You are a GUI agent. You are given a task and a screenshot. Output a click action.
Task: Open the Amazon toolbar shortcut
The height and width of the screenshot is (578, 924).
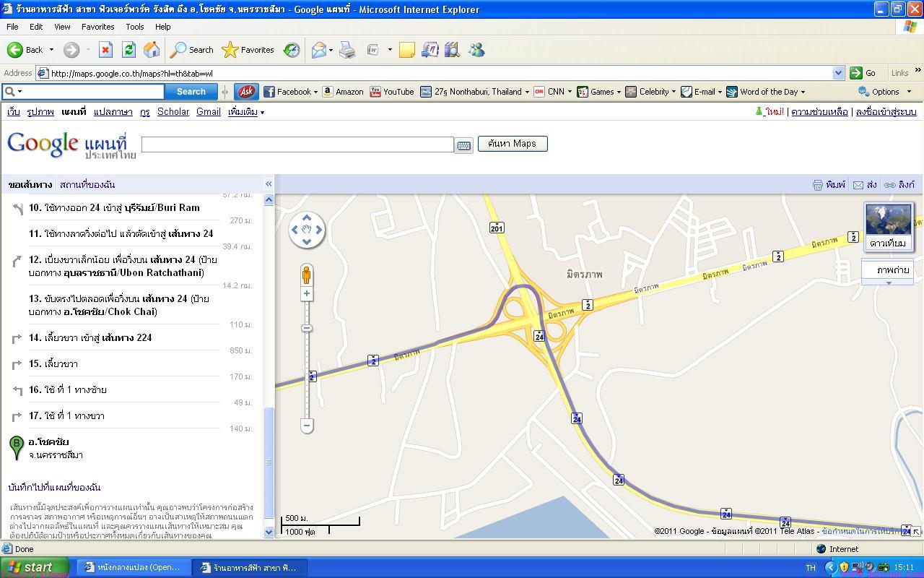pos(342,92)
